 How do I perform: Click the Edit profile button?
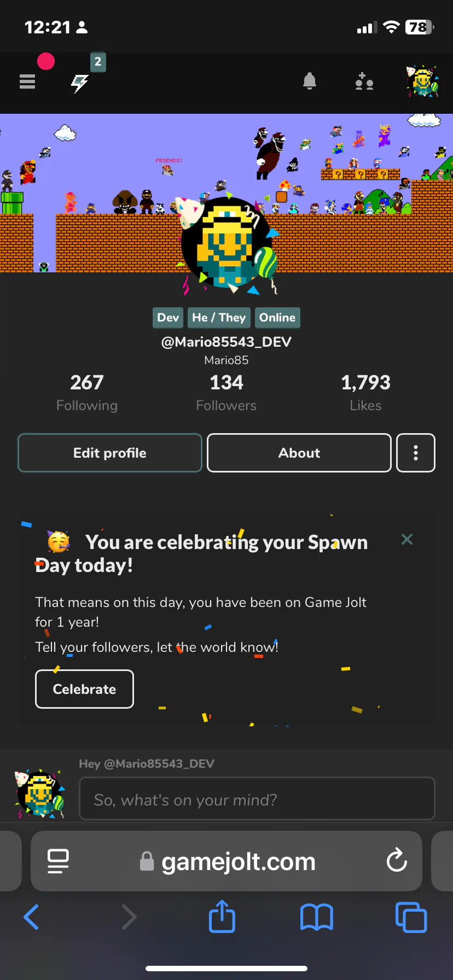click(x=110, y=453)
